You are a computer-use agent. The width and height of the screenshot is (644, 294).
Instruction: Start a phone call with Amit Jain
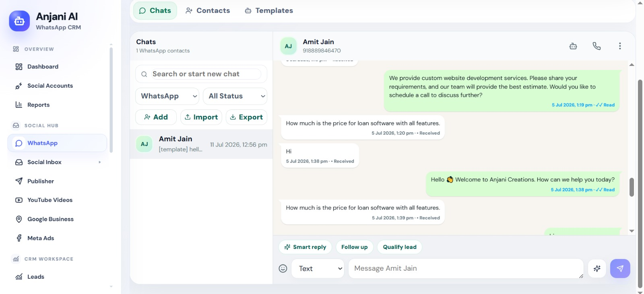click(597, 46)
